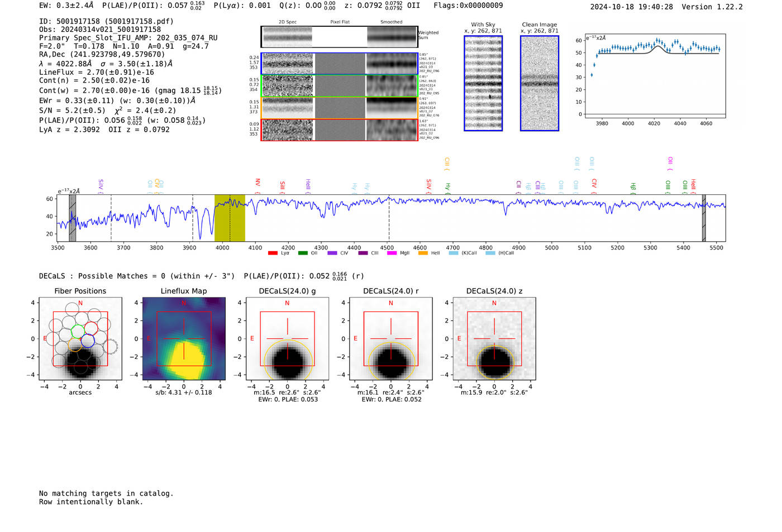Click the DECaLS z-band cutout image
Viewport: 782px width, 532px height.
(x=494, y=339)
